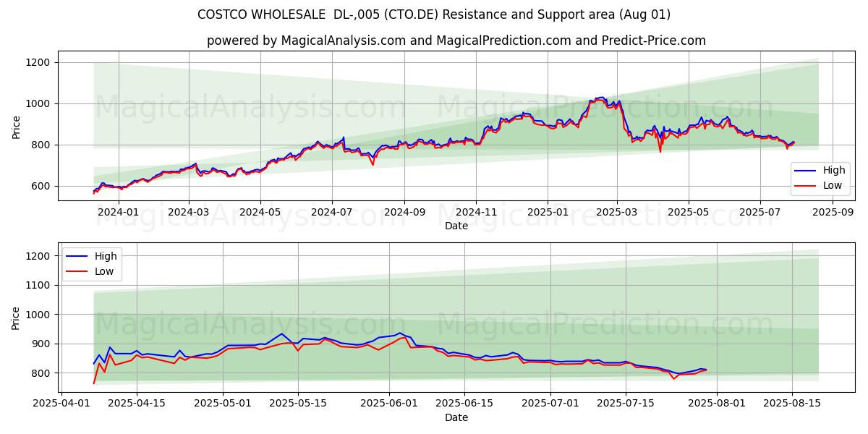Click the 2024-01 tick label

118,212
